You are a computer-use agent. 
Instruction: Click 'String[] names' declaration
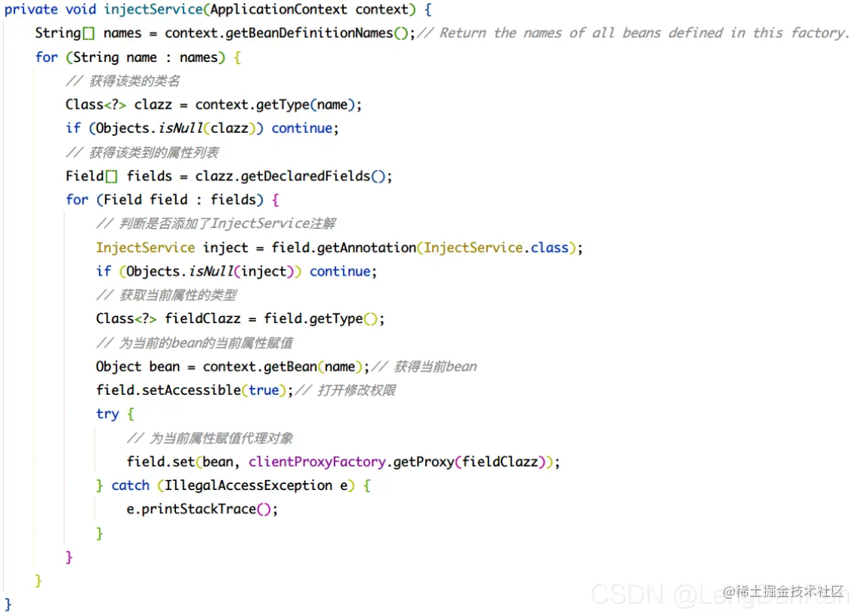point(88,33)
